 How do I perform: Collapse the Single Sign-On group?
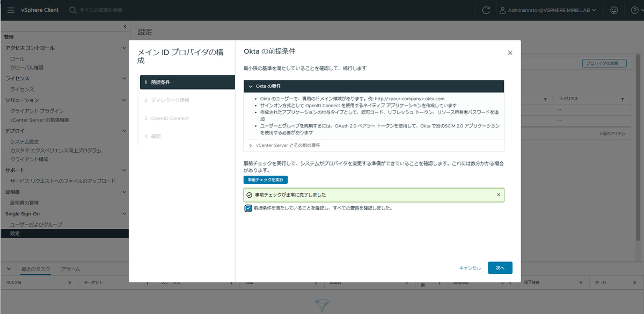[x=124, y=214]
